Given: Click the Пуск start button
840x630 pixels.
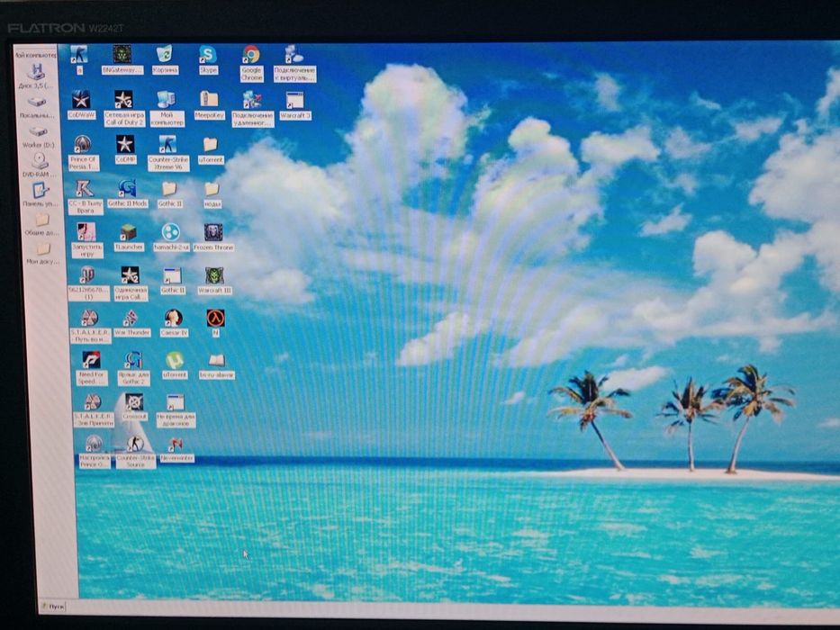Looking at the screenshot, I should [x=52, y=607].
